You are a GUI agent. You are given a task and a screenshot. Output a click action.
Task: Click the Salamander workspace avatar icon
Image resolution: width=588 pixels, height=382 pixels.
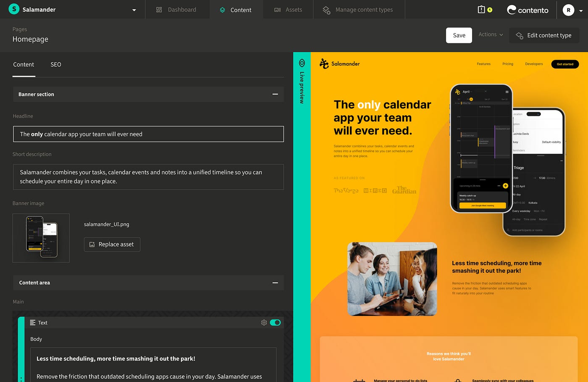(x=14, y=9)
